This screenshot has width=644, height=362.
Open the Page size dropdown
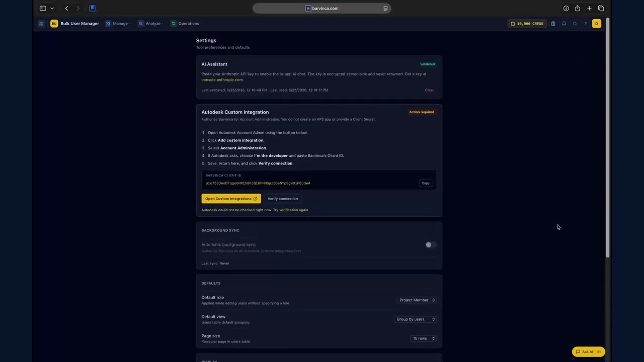tap(424, 338)
